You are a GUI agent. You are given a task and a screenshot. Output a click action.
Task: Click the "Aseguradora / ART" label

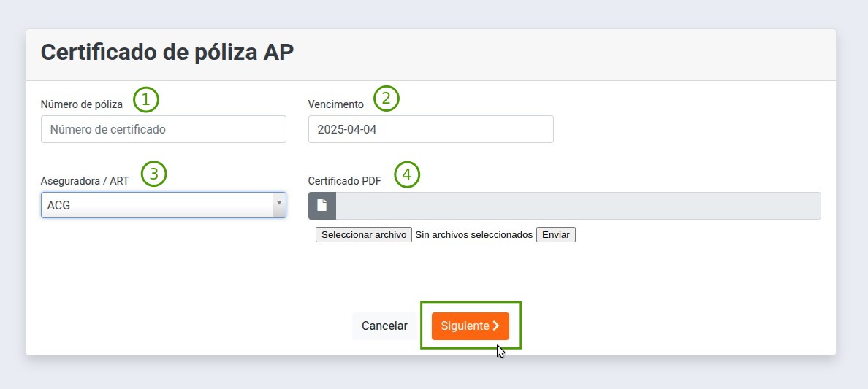[85, 181]
